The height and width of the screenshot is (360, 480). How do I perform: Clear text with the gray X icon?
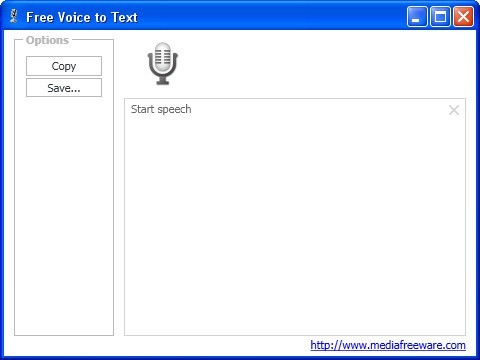pos(454,110)
